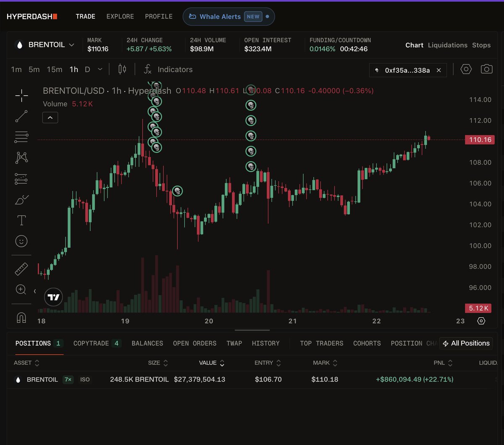Open the BALANCES tab

pos(147,343)
